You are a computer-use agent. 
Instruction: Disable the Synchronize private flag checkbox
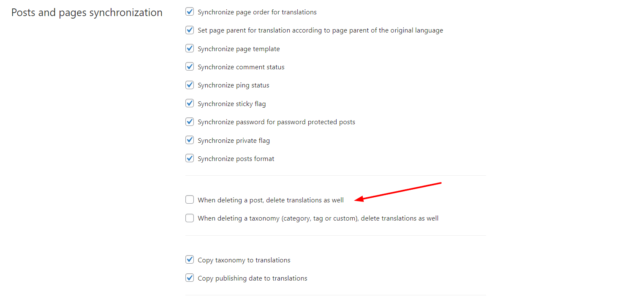(x=190, y=140)
